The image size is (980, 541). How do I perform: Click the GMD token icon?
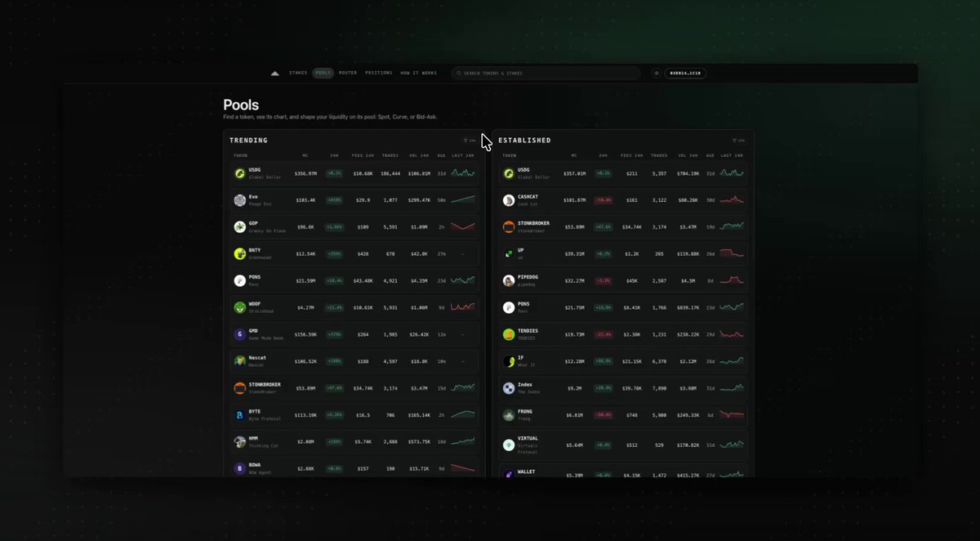pos(240,333)
